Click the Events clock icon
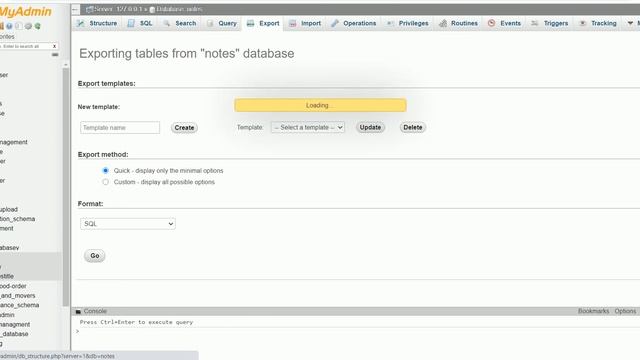Image resolution: width=640 pixels, height=360 pixels. pyautogui.click(x=492, y=23)
